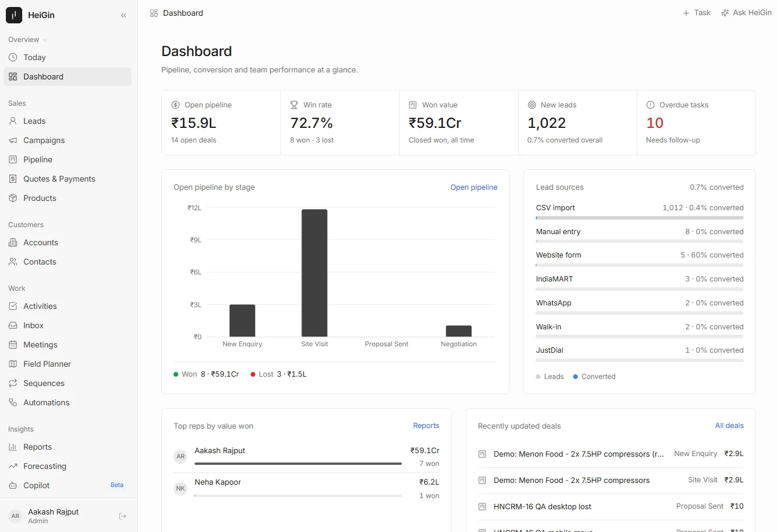
Task: Click the checkbox icon beside Activities
Action: tap(13, 306)
